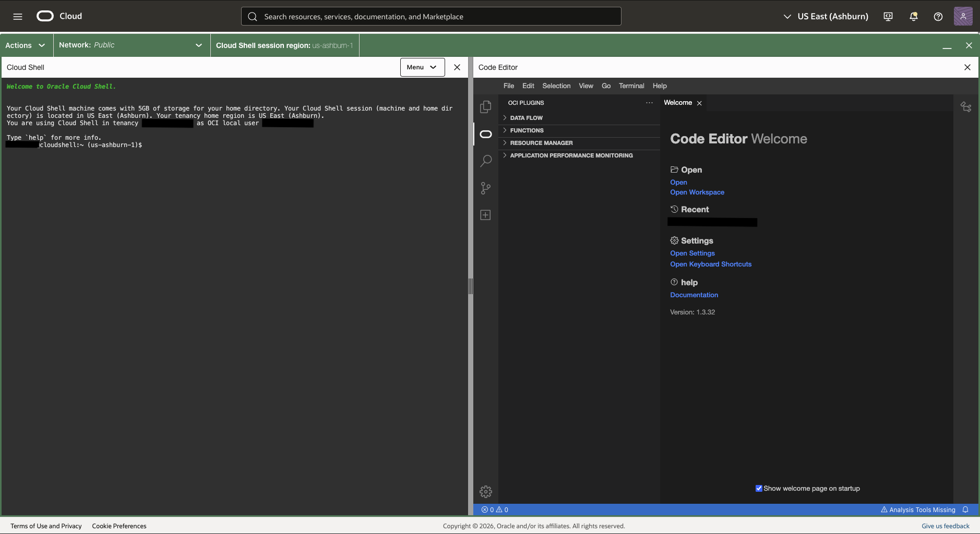Click the Open Workspace link
Image resolution: width=980 pixels, height=534 pixels.
tap(697, 192)
